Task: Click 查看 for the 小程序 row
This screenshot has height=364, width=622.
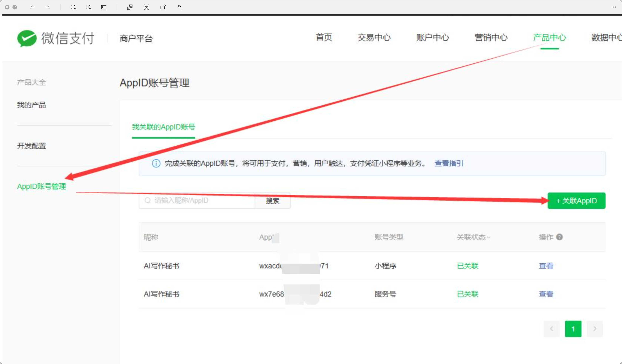Action: (546, 266)
